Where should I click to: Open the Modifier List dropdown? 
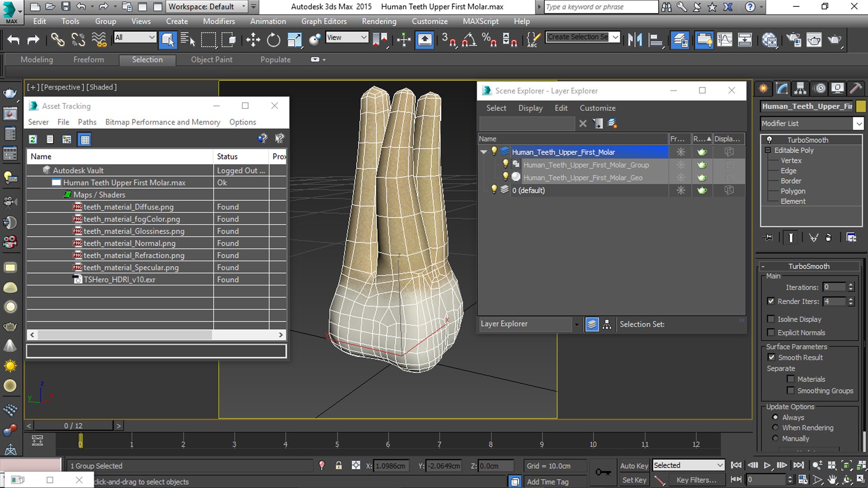858,123
